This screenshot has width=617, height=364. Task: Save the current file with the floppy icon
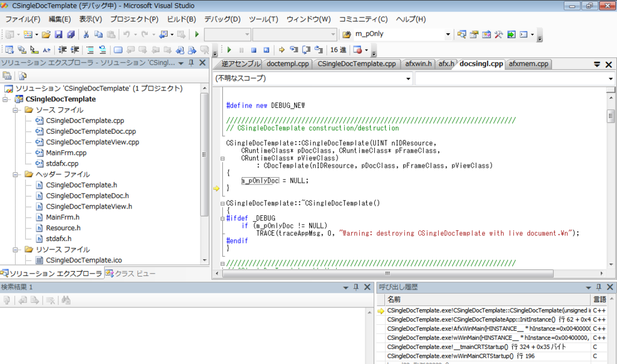click(x=58, y=34)
